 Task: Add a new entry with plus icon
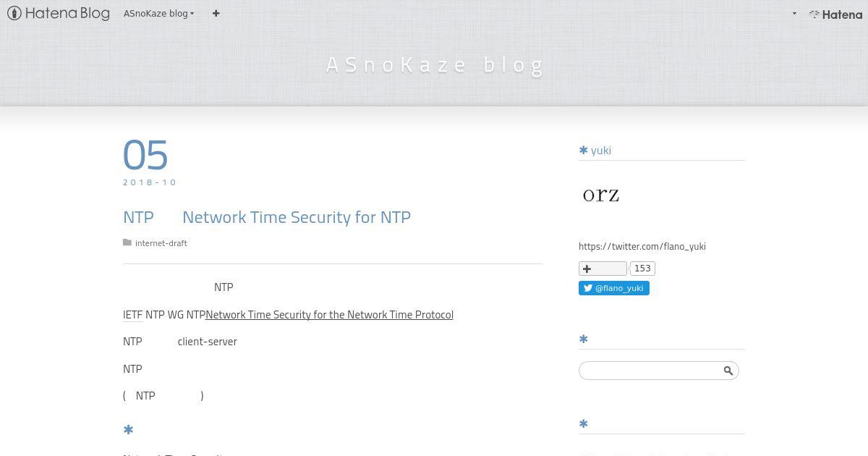tap(216, 13)
